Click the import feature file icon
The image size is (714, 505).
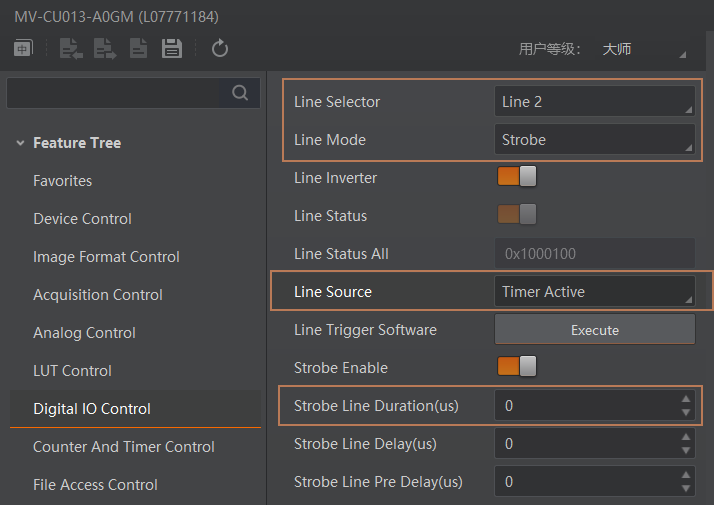pos(71,48)
